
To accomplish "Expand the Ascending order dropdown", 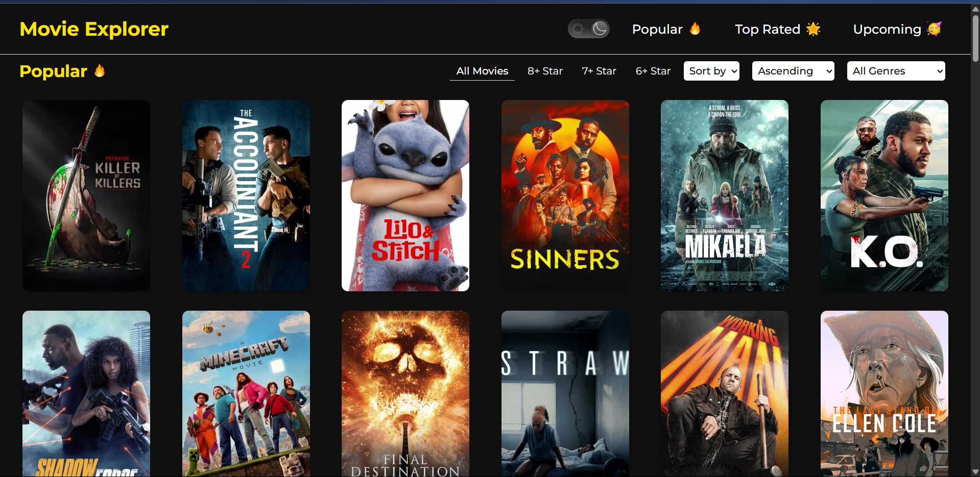I will pyautogui.click(x=793, y=71).
